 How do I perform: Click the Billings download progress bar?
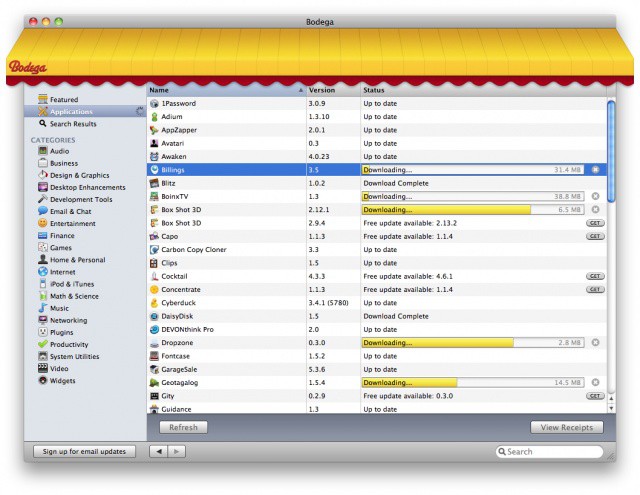472,170
